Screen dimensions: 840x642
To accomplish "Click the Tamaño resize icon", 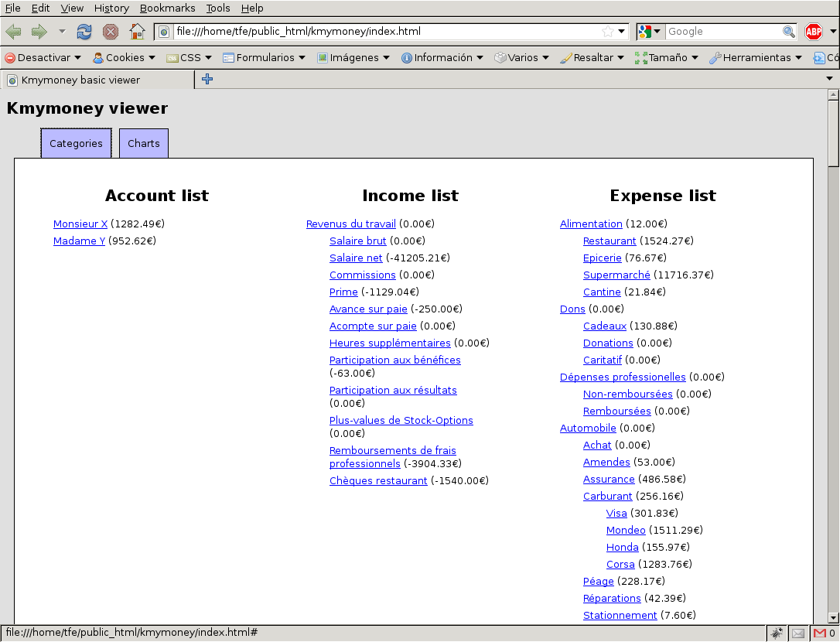I will pos(640,58).
